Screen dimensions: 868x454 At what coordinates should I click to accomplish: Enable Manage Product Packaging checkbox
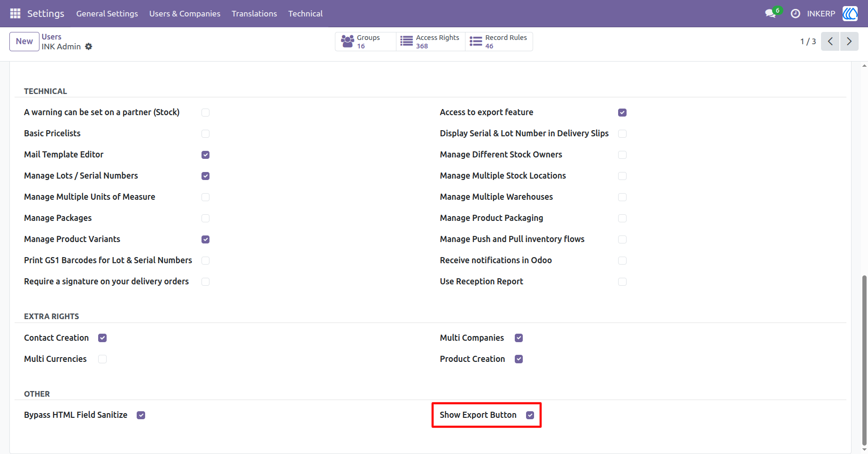[622, 218]
